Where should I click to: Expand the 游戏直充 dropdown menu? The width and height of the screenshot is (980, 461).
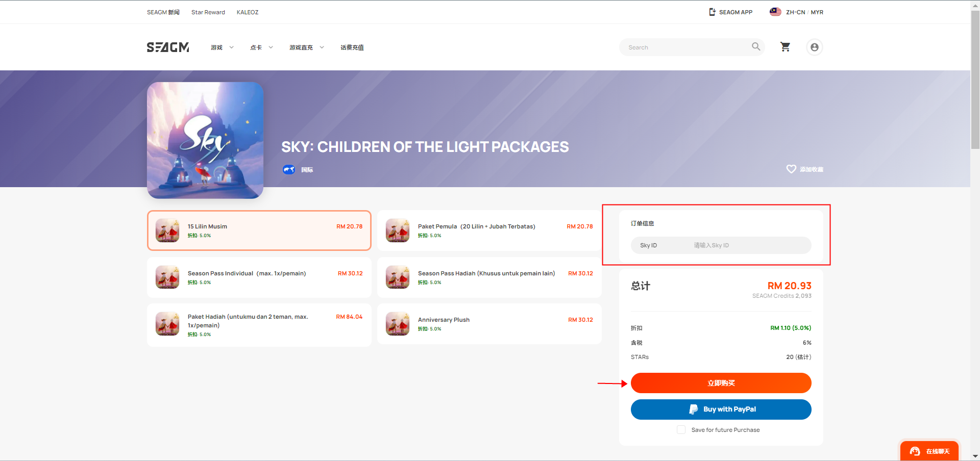point(307,47)
